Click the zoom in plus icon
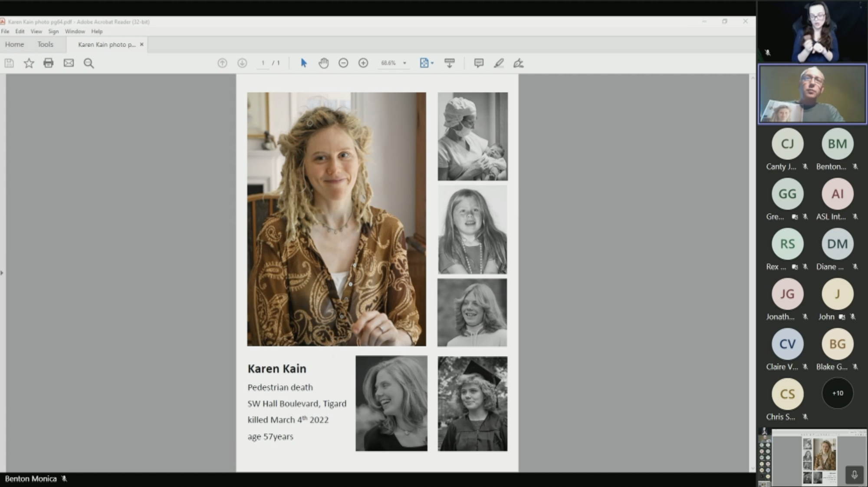Screen dimensions: 868x487 click(x=363, y=63)
